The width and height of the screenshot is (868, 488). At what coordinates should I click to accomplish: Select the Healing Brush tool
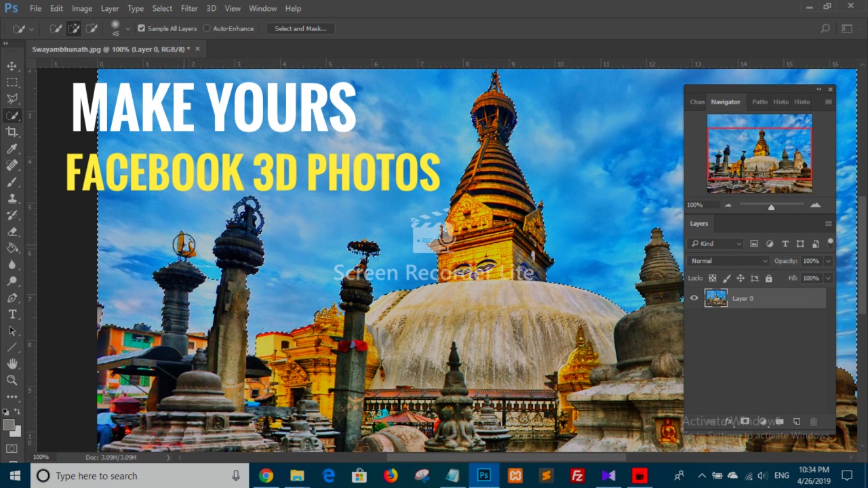tap(12, 165)
